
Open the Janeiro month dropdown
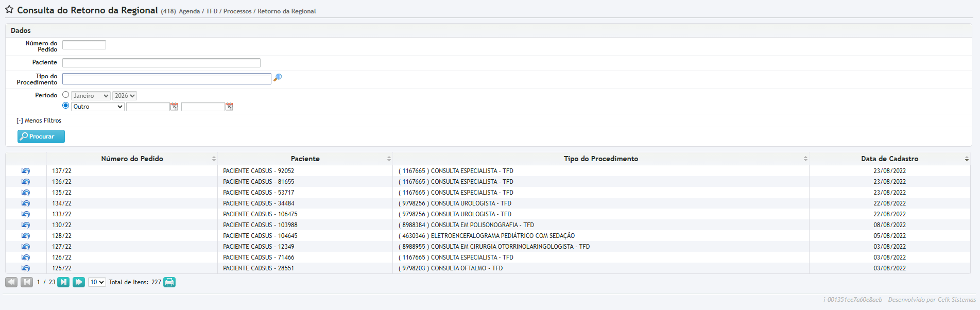[x=91, y=96]
